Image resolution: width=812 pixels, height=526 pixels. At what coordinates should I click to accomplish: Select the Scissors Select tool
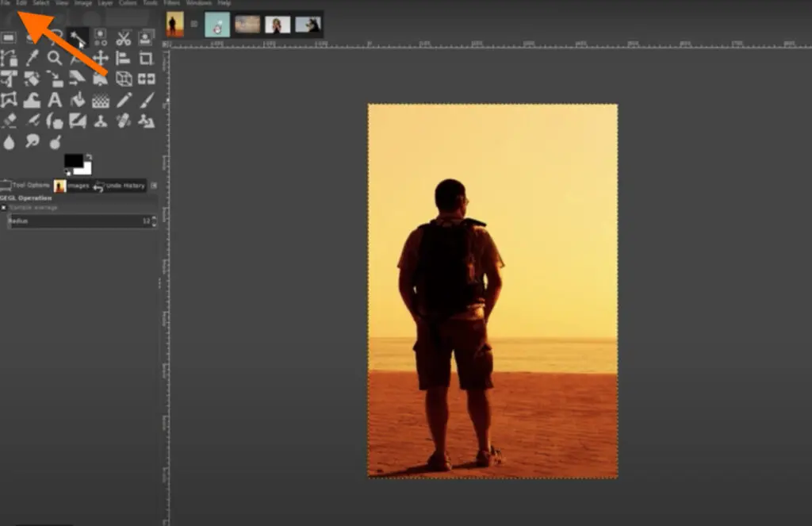coord(124,37)
